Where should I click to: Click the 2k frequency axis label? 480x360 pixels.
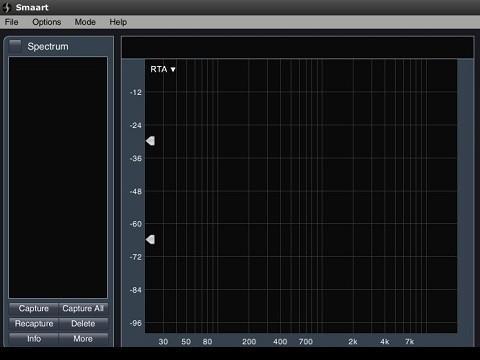click(x=353, y=342)
